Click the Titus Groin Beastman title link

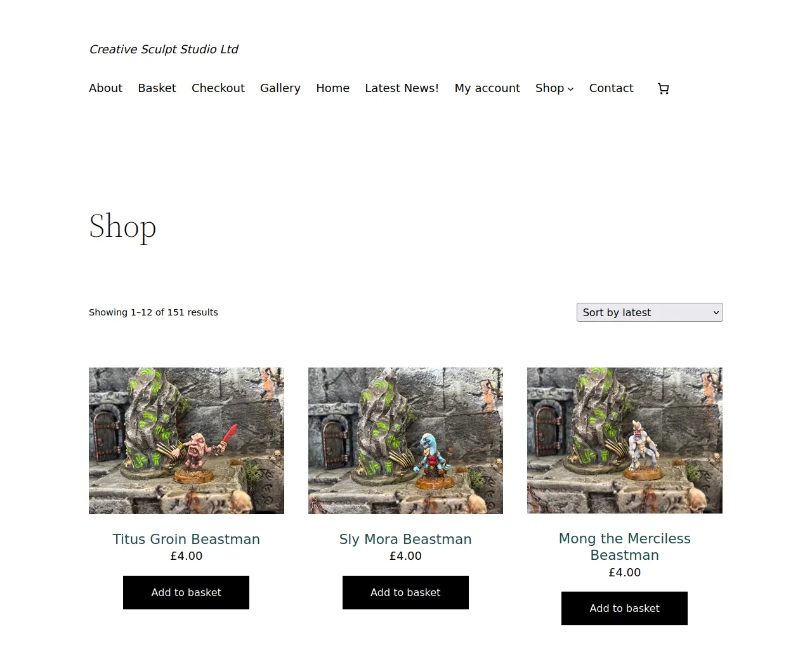tap(187, 539)
